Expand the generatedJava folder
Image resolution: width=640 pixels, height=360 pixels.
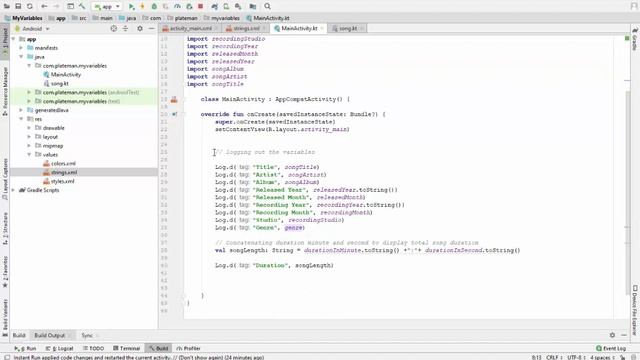(x=21, y=110)
